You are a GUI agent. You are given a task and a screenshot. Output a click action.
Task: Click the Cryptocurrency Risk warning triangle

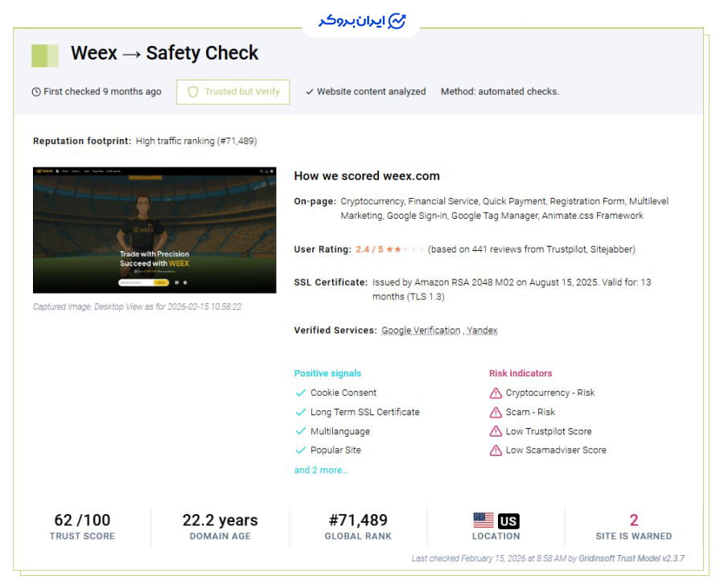tap(496, 393)
